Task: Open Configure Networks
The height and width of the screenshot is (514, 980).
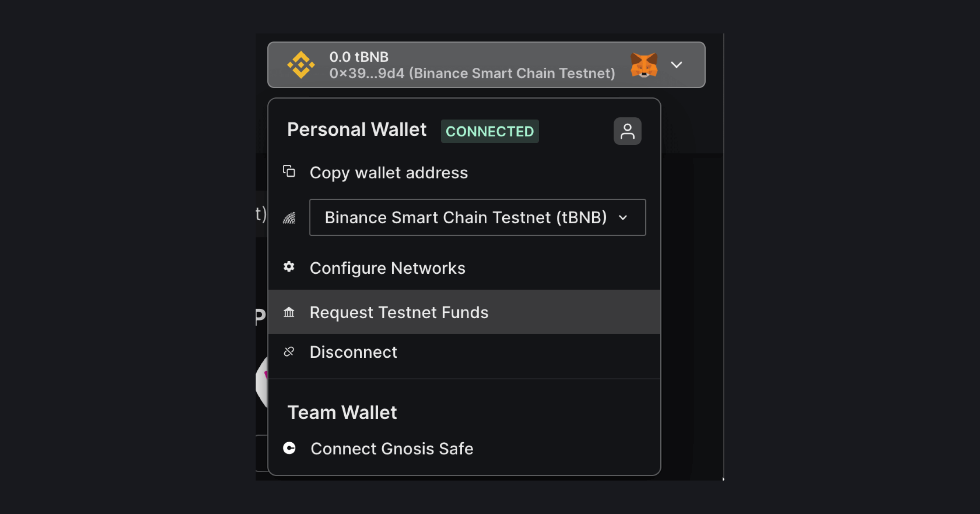Action: (x=388, y=268)
